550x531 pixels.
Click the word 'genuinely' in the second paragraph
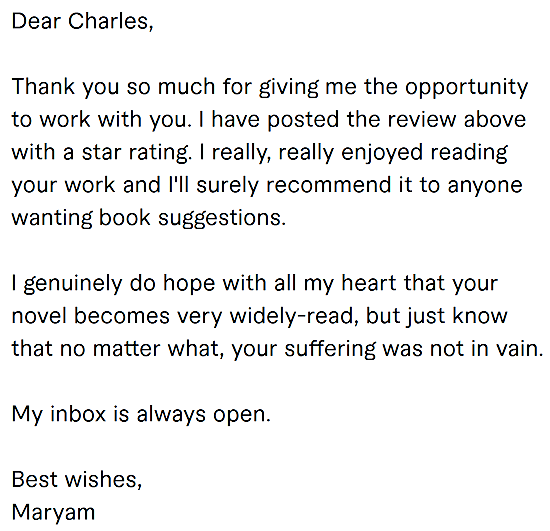pyautogui.click(x=73, y=285)
